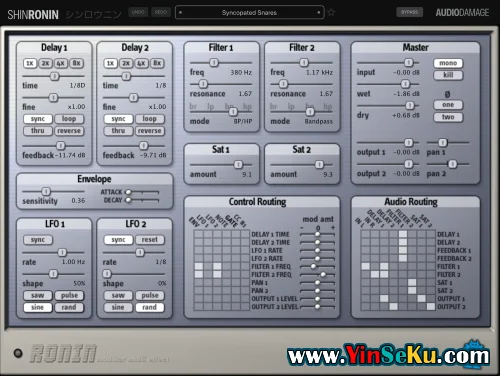The height and width of the screenshot is (376, 500).
Task: Toggle Delay 1 loop button
Action: (x=69, y=119)
